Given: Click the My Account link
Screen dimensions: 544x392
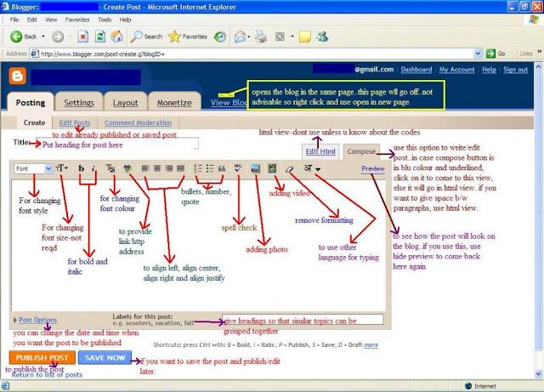Looking at the screenshot, I should coord(456,70).
